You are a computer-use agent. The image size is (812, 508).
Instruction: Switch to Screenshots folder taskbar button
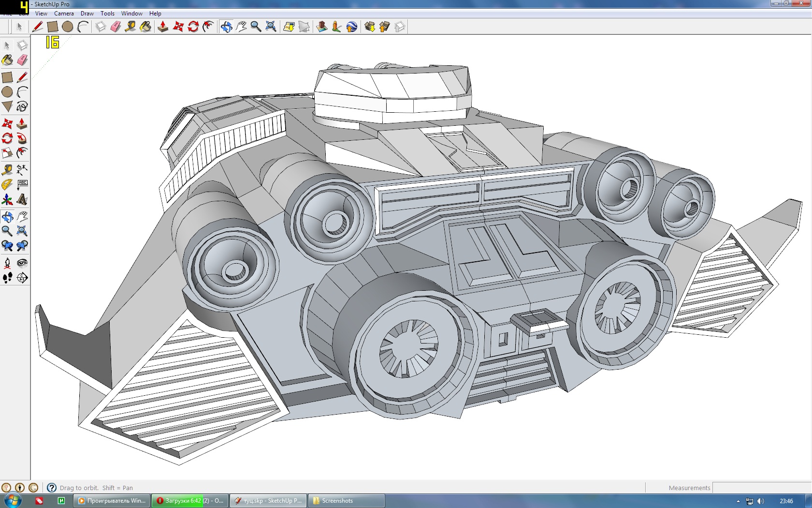point(347,501)
